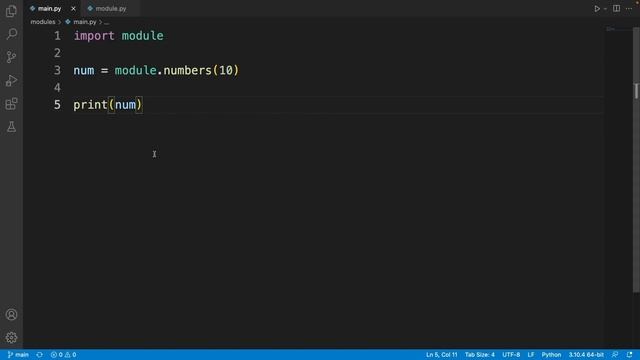Open the Accounts menu
This screenshot has width=640, height=360.
[x=11, y=315]
